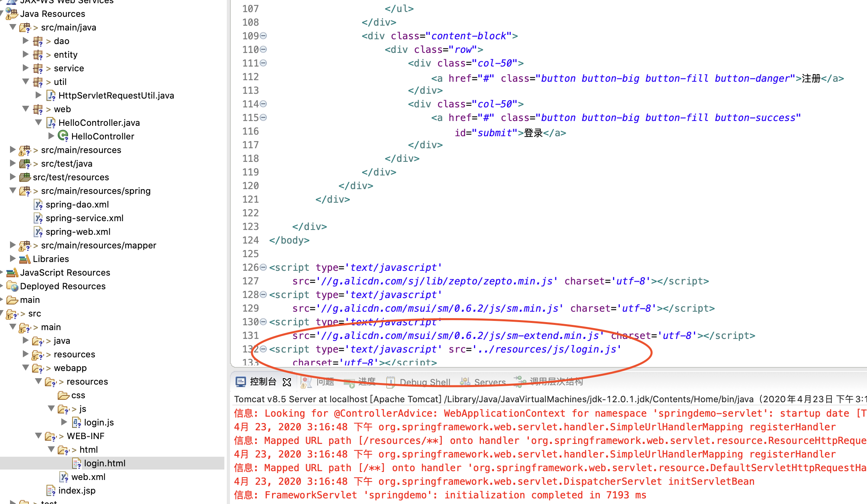
Task: Click the HttpServletRequestUtil.java file icon
Action: pos(51,95)
